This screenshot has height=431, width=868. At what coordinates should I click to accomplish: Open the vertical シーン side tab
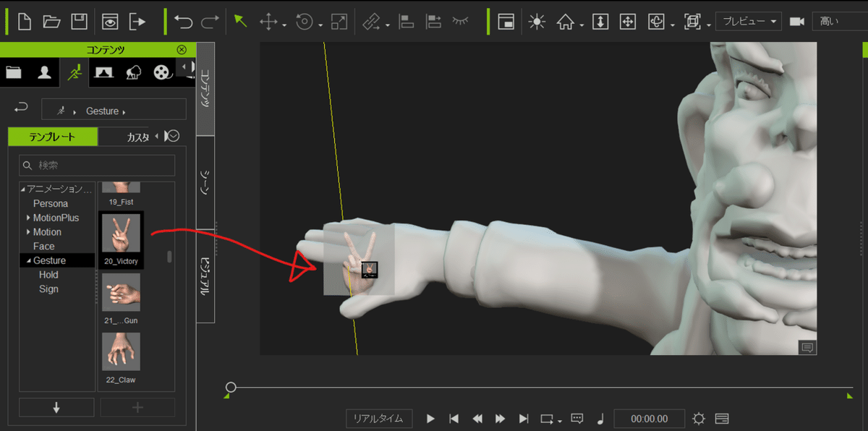click(x=205, y=181)
